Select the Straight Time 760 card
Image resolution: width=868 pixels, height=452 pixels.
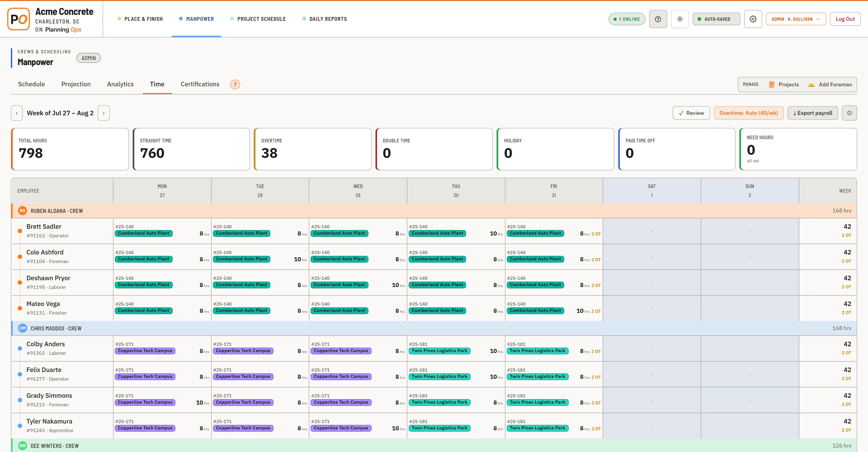click(x=191, y=149)
